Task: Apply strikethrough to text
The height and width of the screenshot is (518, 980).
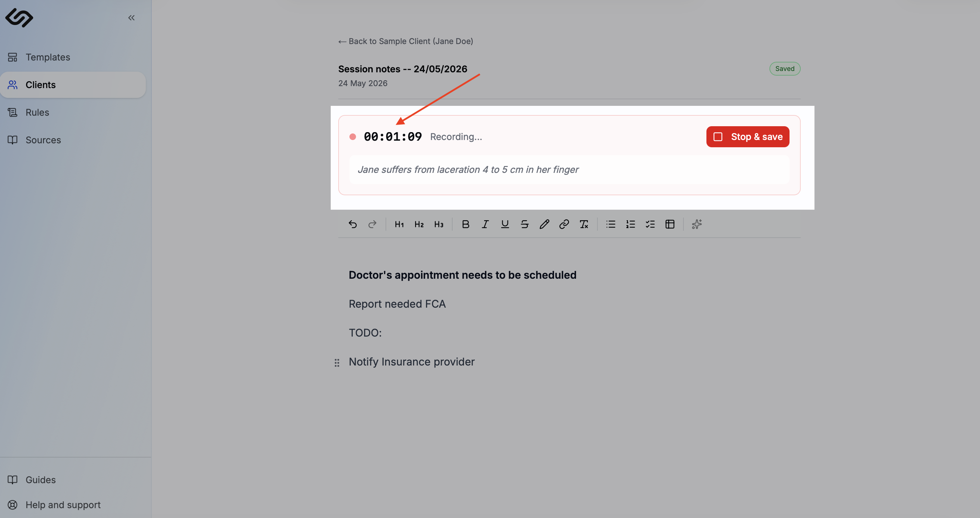Action: coord(524,224)
